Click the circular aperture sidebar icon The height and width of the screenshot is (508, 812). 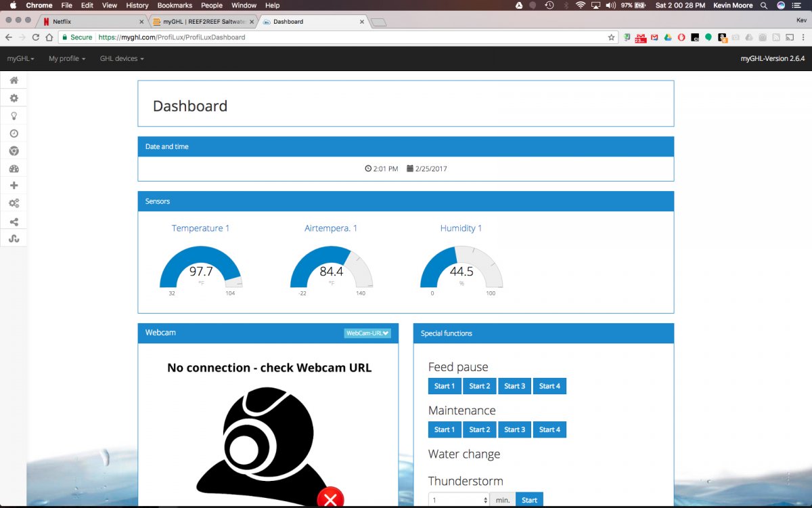pos(14,151)
